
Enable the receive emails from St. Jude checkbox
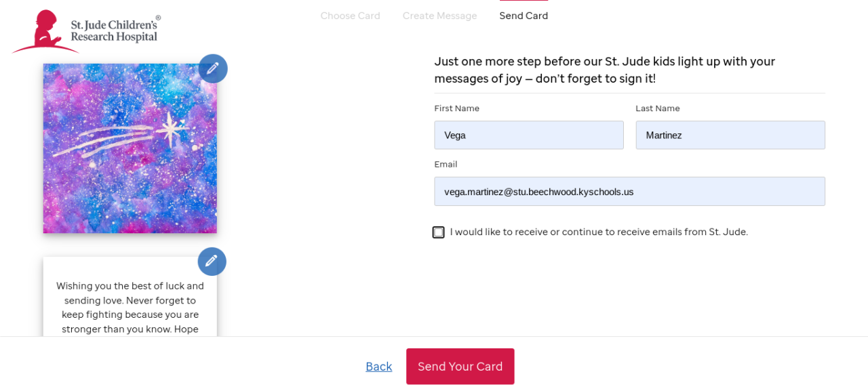439,232
